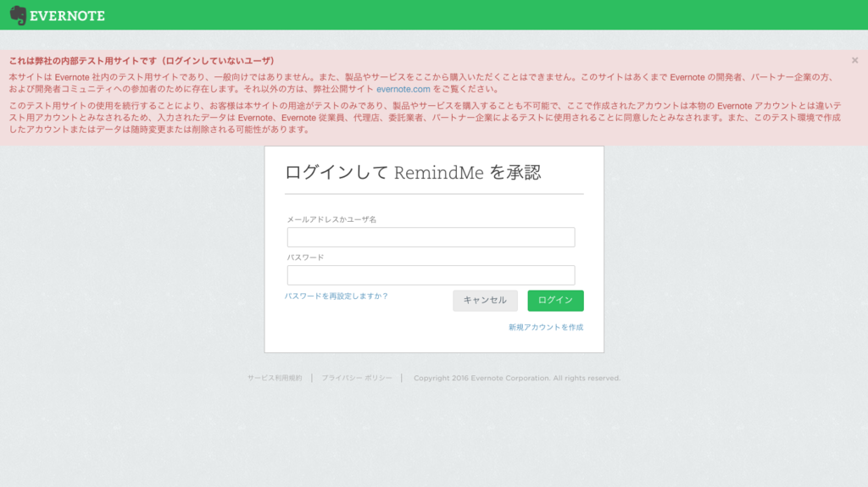The height and width of the screenshot is (487, 868).
Task: Open プライバシー ポリシー footer link
Action: 357,378
